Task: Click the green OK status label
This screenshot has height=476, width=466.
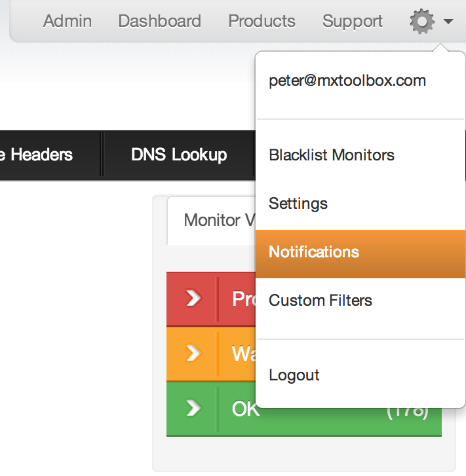Action: pos(245,409)
